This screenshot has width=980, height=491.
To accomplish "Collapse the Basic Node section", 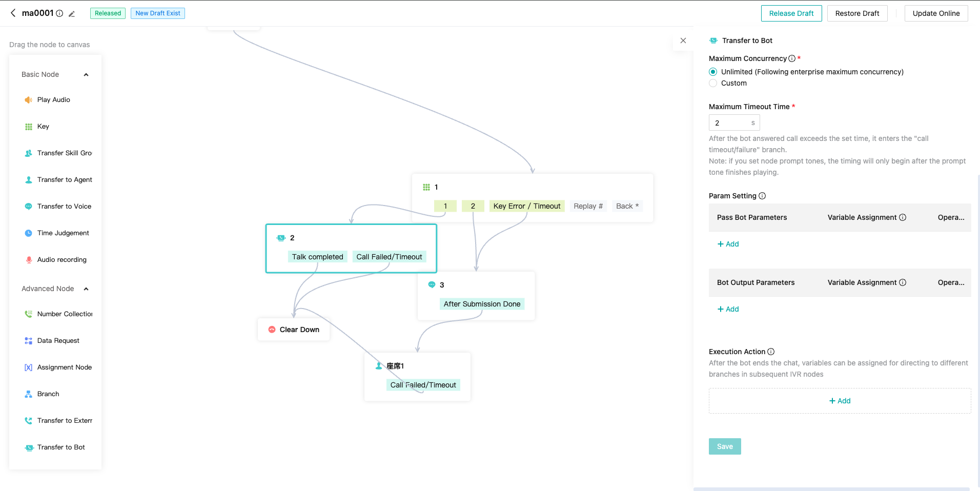I will [86, 75].
